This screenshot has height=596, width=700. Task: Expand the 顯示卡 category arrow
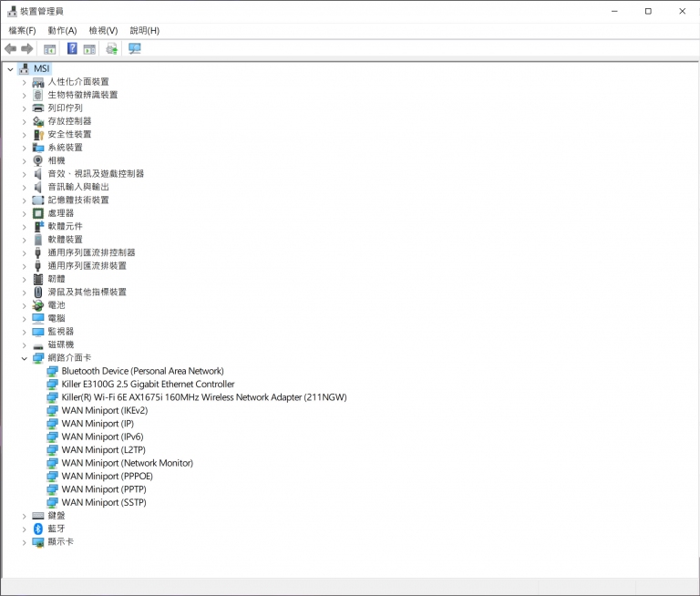24,542
